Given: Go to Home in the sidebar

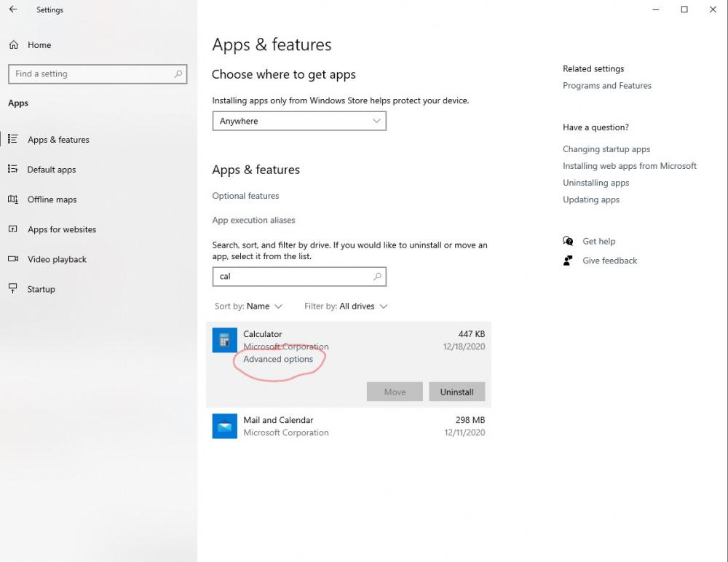Looking at the screenshot, I should coord(39,45).
